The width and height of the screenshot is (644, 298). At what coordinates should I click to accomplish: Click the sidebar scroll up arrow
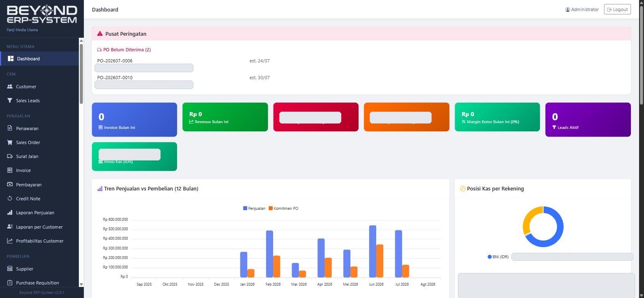coord(81,40)
